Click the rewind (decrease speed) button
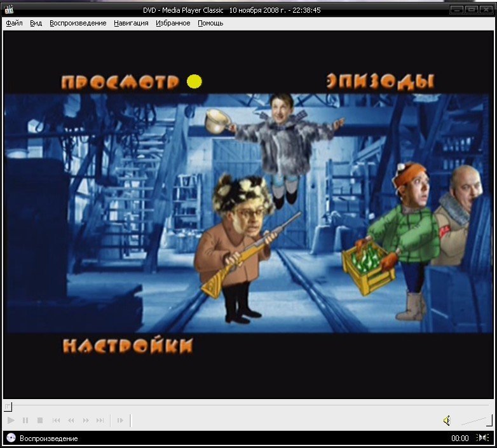The height and width of the screenshot is (448, 497). (71, 420)
